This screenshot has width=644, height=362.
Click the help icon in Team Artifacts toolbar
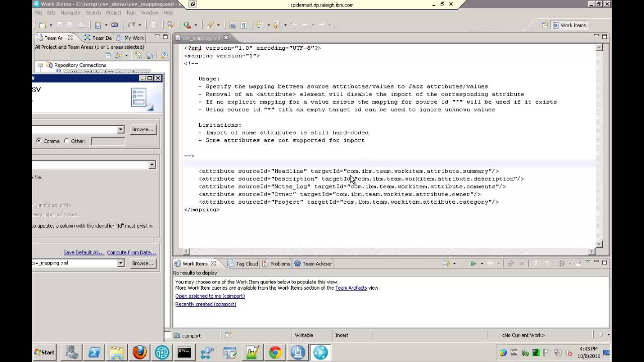pos(164,56)
